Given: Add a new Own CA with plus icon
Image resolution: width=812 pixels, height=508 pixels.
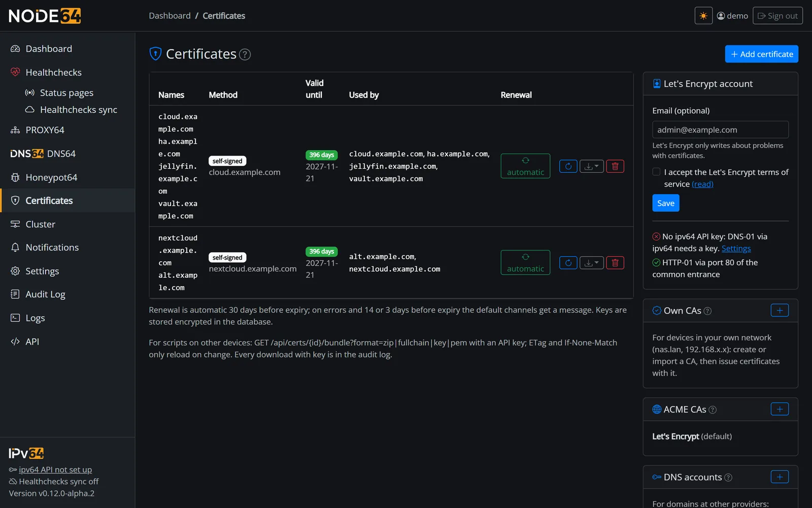Looking at the screenshot, I should (x=780, y=310).
